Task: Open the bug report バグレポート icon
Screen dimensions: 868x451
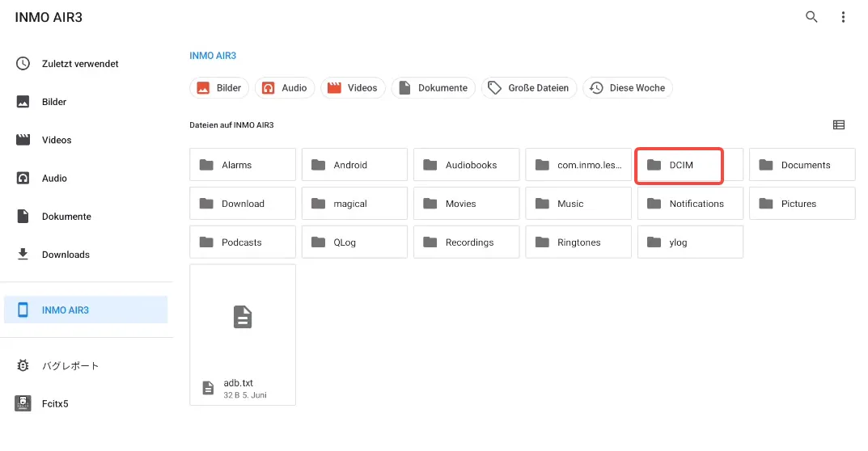Action: coord(23,365)
